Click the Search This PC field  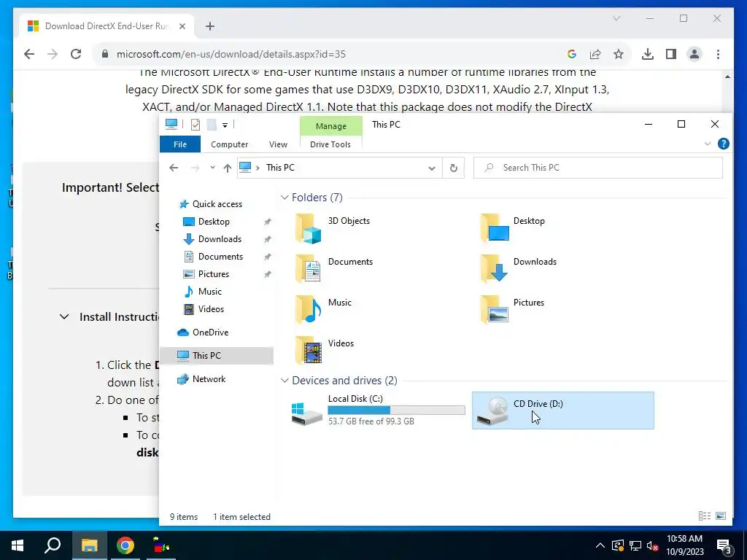[x=598, y=168]
